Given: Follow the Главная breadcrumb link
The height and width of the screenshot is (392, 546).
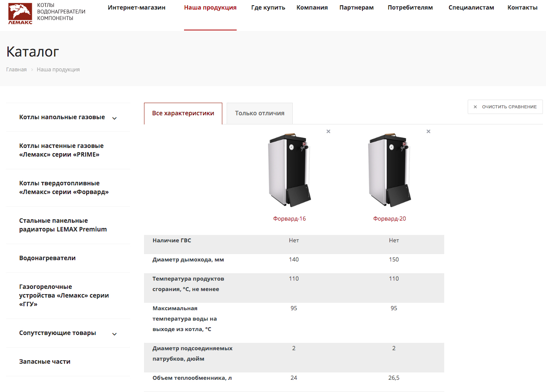Looking at the screenshot, I should (17, 70).
